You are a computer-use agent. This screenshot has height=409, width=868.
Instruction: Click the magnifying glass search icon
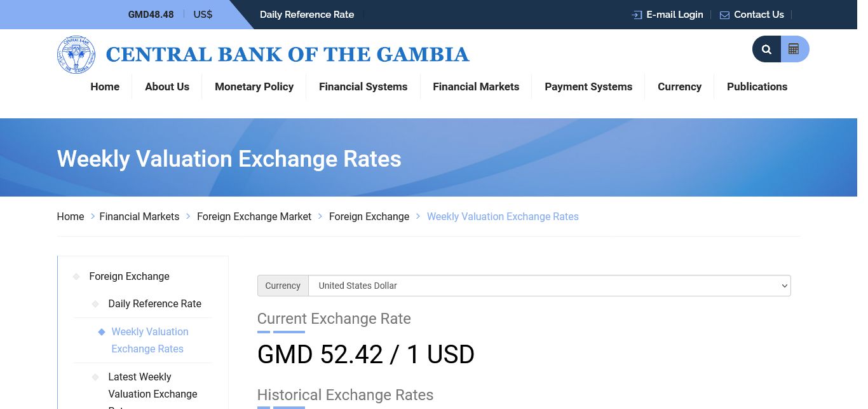[766, 49]
